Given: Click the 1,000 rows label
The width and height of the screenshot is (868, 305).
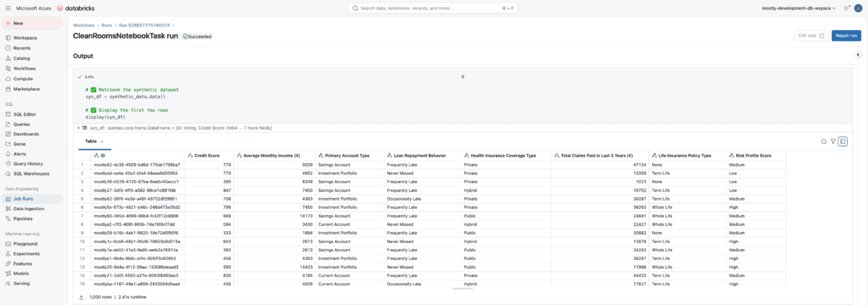Looking at the screenshot, I should click(x=101, y=297).
